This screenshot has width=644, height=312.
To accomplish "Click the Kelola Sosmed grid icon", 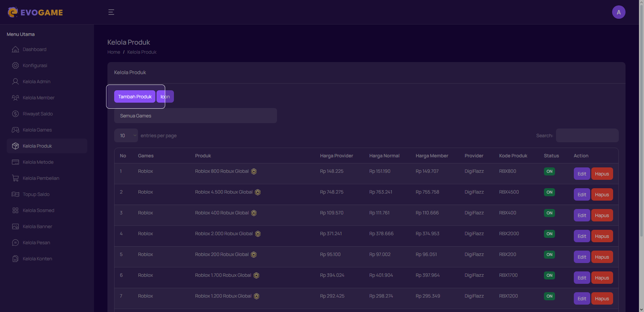I will [x=15, y=210].
